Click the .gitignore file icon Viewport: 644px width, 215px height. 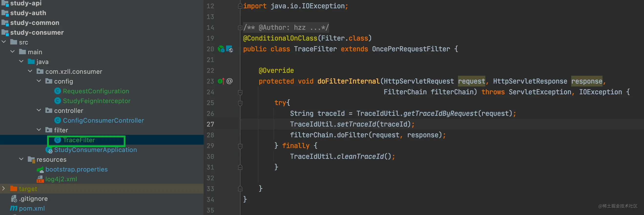(14, 199)
